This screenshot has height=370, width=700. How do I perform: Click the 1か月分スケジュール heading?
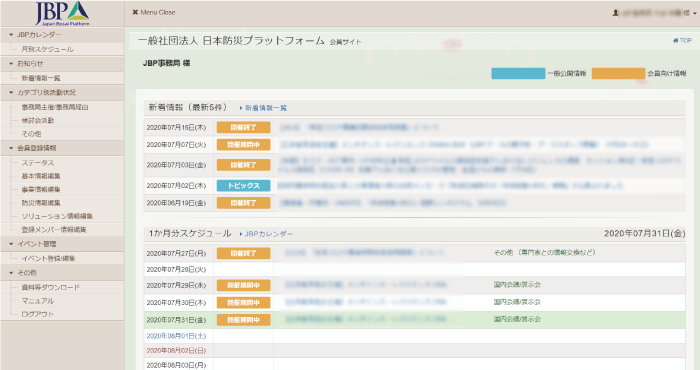coord(190,233)
